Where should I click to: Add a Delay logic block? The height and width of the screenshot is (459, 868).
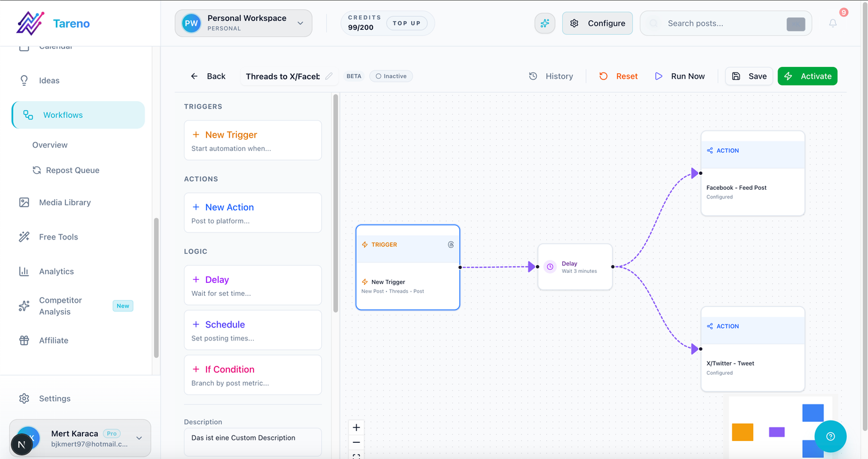tap(253, 285)
